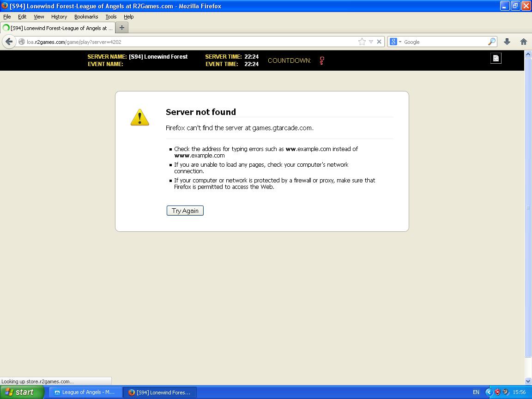
Task: Go to the Firefox Home page
Action: point(524,42)
